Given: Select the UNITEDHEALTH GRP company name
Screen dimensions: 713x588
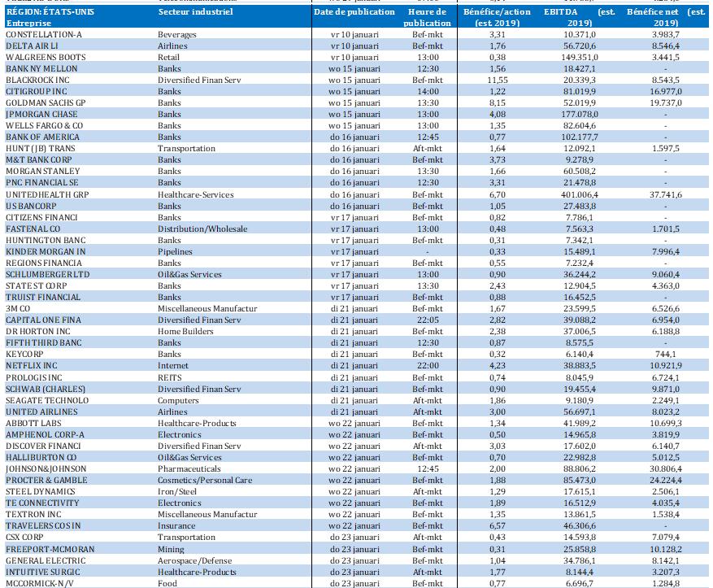Looking at the screenshot, I should tap(47, 194).
